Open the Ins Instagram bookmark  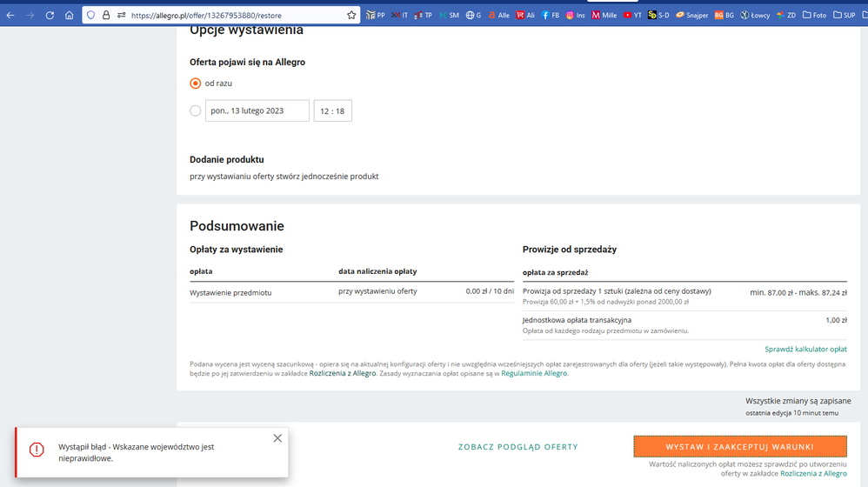click(576, 16)
